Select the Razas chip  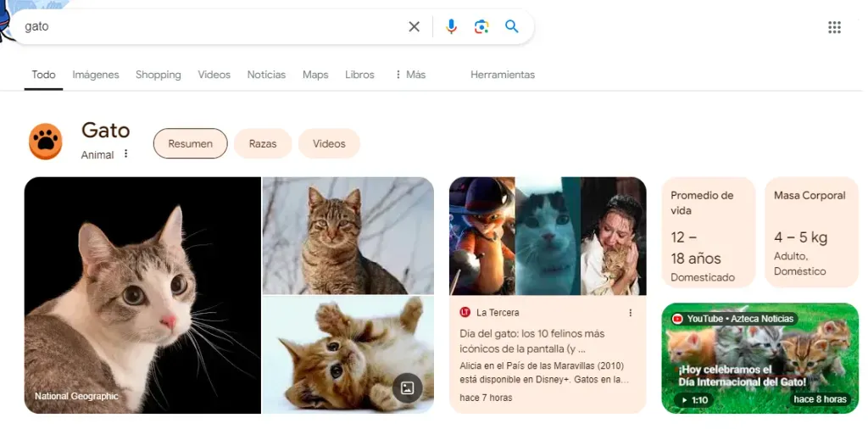pyautogui.click(x=263, y=144)
